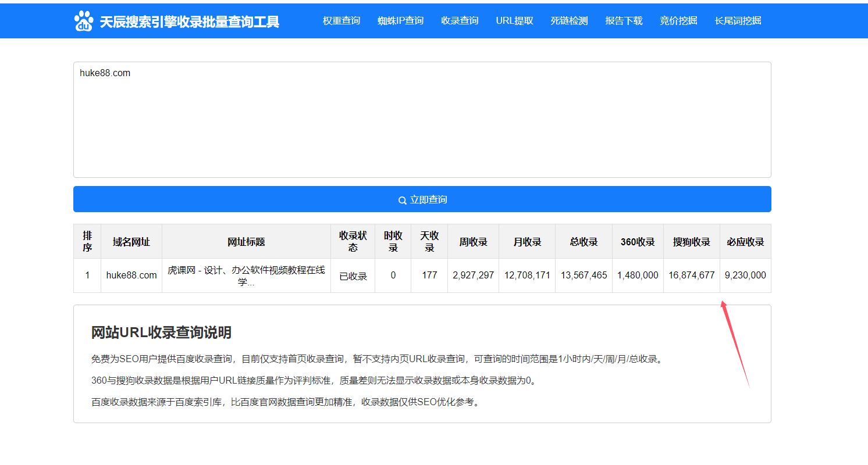Click the 必应收录 column header
The image size is (868, 465).
(745, 241)
